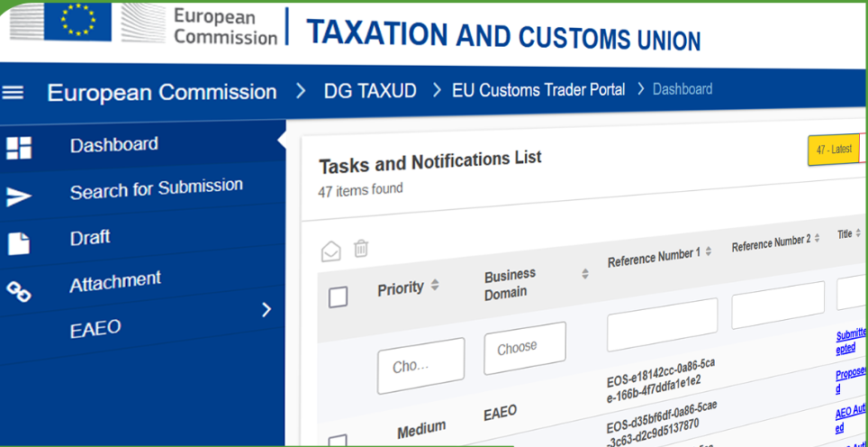Click the Attachment chain-link icon
The image size is (868, 447).
point(18,291)
